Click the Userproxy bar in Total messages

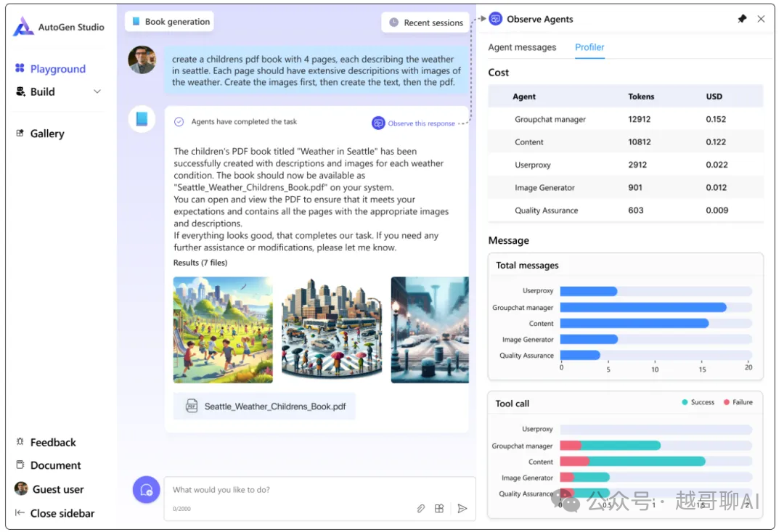point(589,291)
